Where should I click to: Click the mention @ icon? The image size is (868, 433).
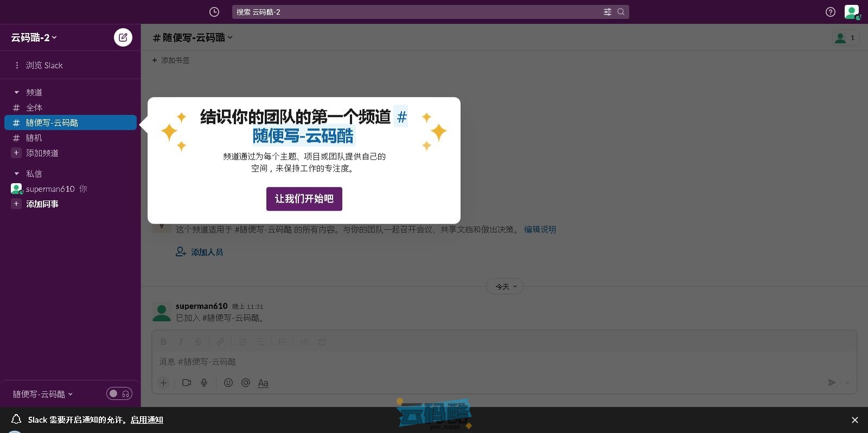tap(246, 383)
